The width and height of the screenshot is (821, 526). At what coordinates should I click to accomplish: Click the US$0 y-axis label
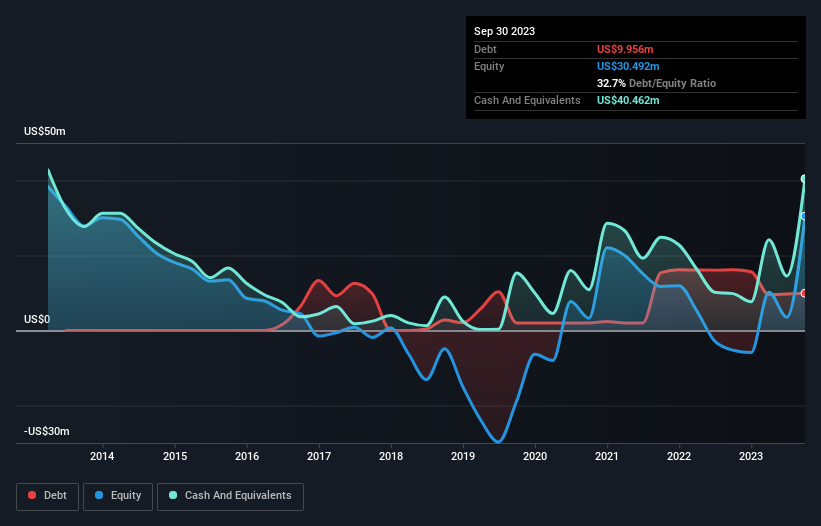pos(37,319)
